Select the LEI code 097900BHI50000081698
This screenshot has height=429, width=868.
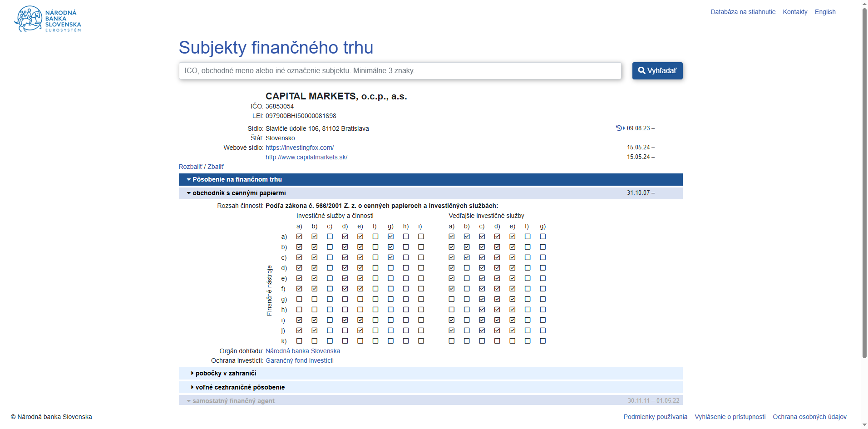(x=301, y=116)
